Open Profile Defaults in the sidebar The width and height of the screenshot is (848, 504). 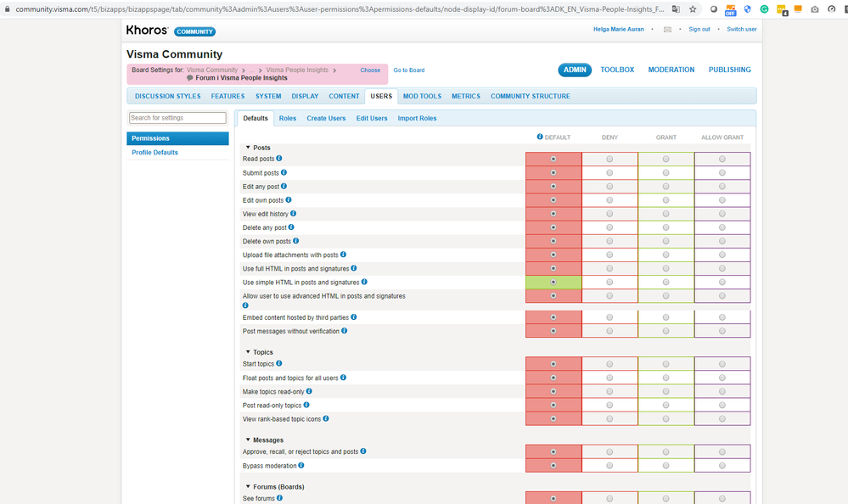[154, 153]
